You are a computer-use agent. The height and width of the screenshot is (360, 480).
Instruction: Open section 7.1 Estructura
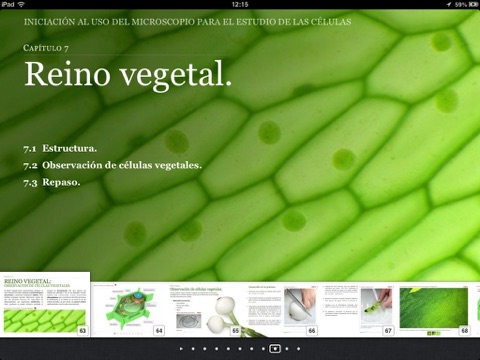(x=60, y=148)
